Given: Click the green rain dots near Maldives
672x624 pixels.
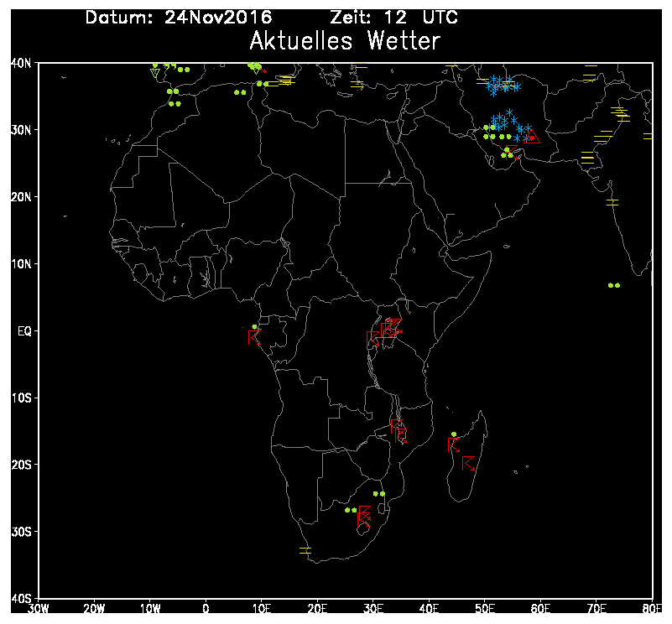Looking at the screenshot, I should point(613,285).
